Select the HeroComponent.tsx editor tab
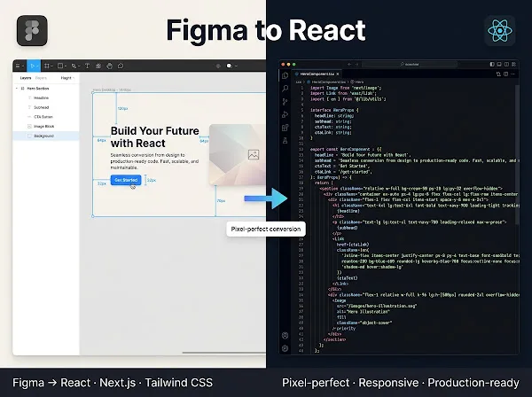532x397 pixels. pyautogui.click(x=317, y=74)
